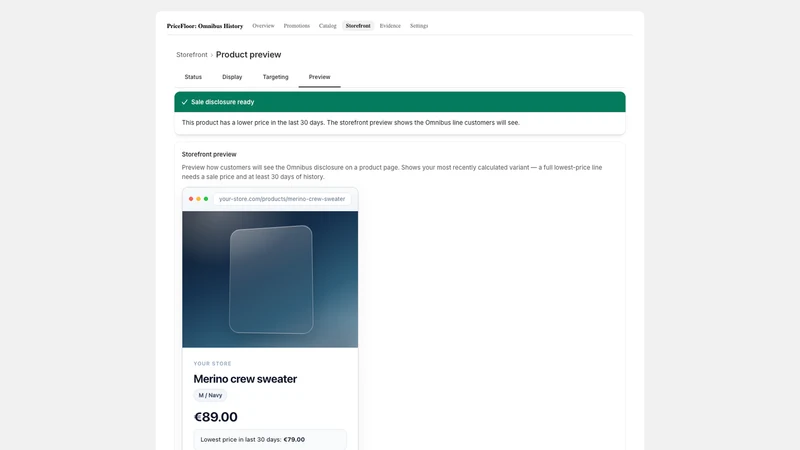Click the Merino crew sweater product title
Screen dimensions: 800x450
245,379
